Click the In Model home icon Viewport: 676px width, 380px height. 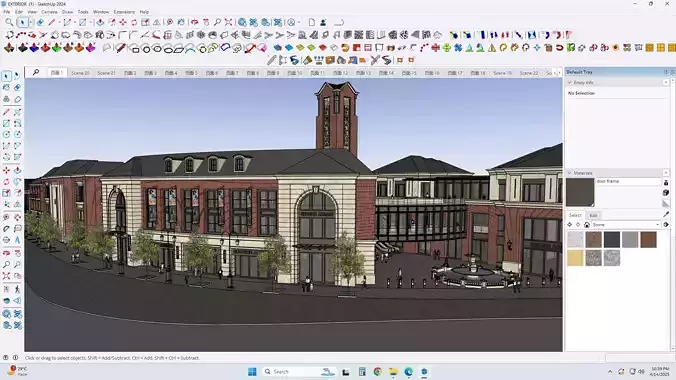click(587, 225)
